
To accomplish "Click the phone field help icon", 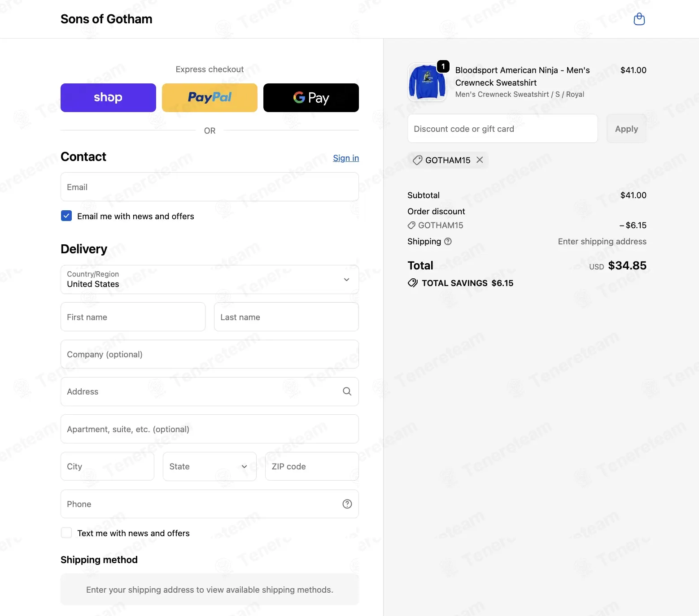I will (x=347, y=504).
